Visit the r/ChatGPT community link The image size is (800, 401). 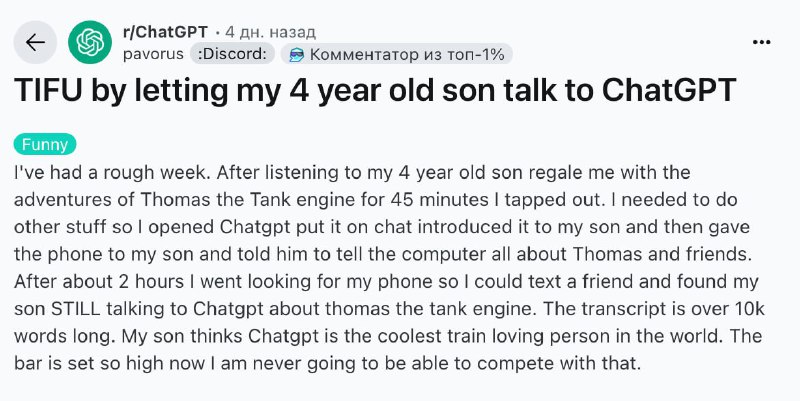click(x=165, y=32)
